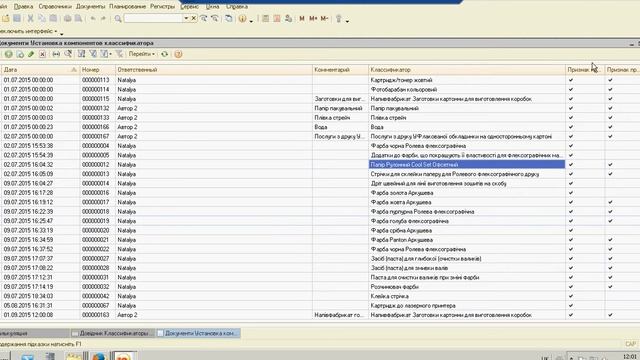The image size is (640, 360).
Task: Click the Mark for deletion X icon
Action: 42,54
